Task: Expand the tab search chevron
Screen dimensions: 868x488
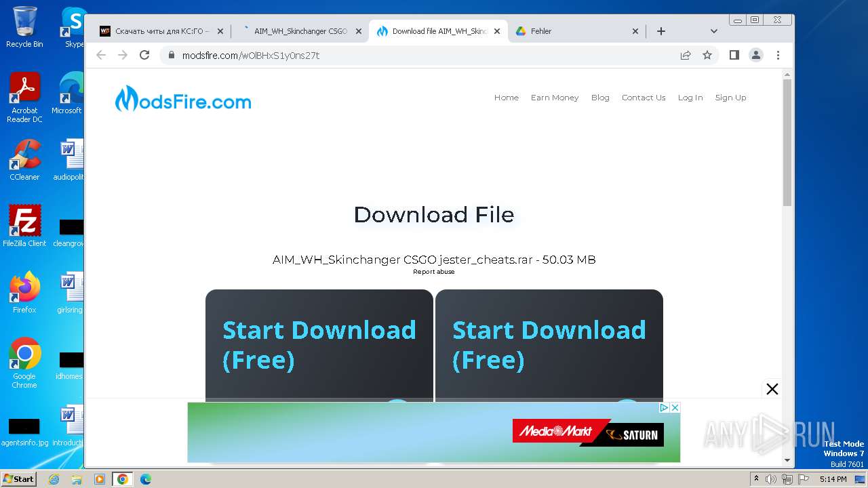Action: click(713, 31)
